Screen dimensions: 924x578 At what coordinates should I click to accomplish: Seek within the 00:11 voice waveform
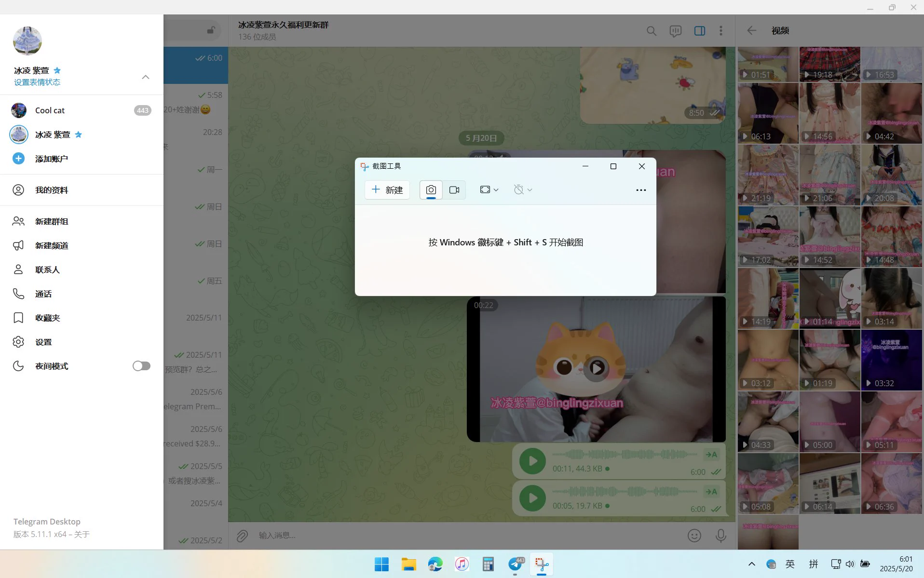tap(625, 454)
